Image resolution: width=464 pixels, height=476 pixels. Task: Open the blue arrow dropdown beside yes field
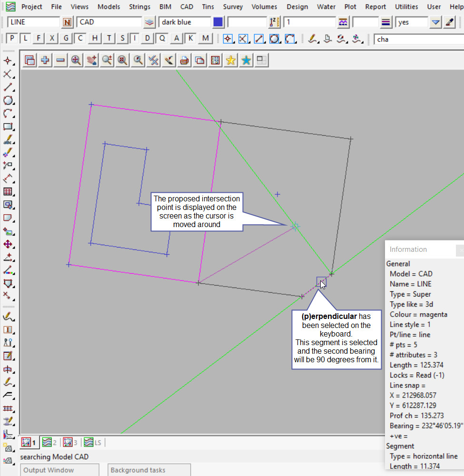point(435,22)
